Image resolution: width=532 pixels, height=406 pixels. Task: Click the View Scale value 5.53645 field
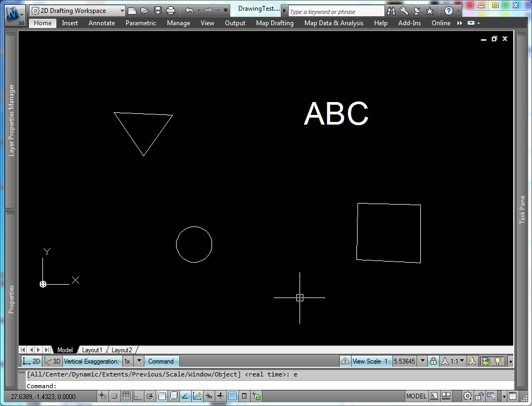pos(404,361)
